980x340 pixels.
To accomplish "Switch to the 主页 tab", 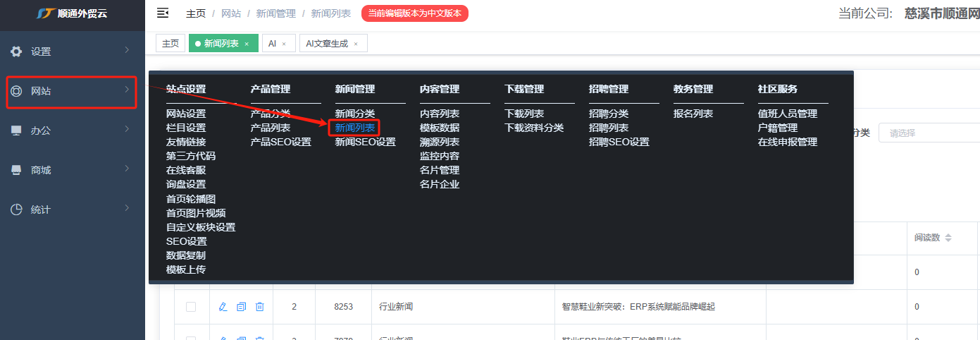I will pyautogui.click(x=170, y=44).
